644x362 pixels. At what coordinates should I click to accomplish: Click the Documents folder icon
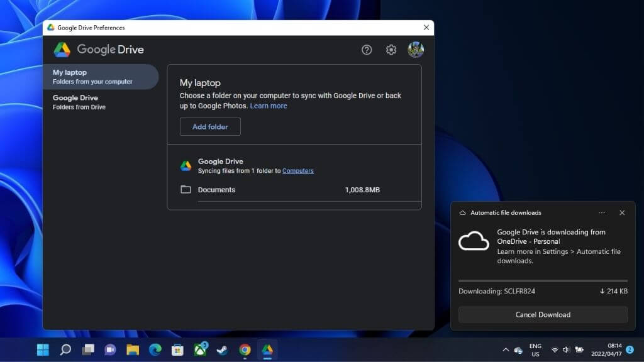coord(186,190)
